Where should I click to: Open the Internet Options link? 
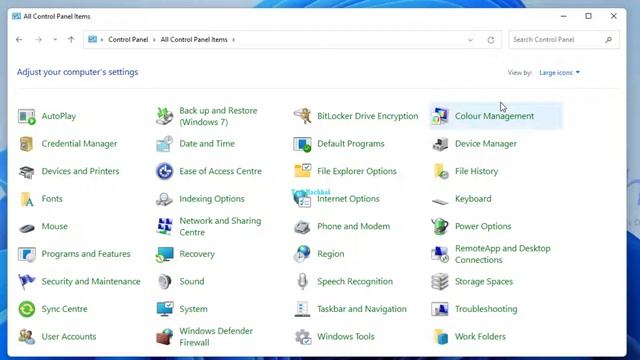(x=348, y=199)
